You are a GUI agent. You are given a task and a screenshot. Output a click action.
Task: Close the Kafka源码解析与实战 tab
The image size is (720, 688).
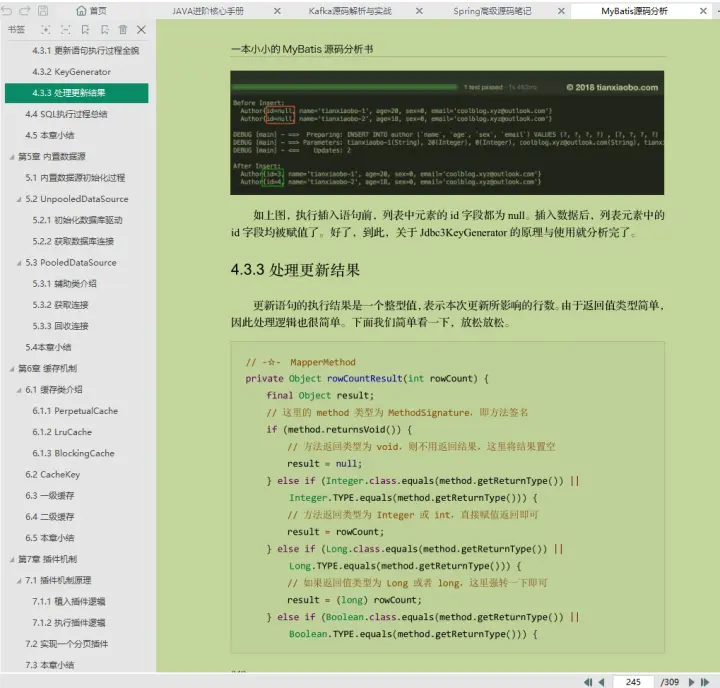click(419, 11)
